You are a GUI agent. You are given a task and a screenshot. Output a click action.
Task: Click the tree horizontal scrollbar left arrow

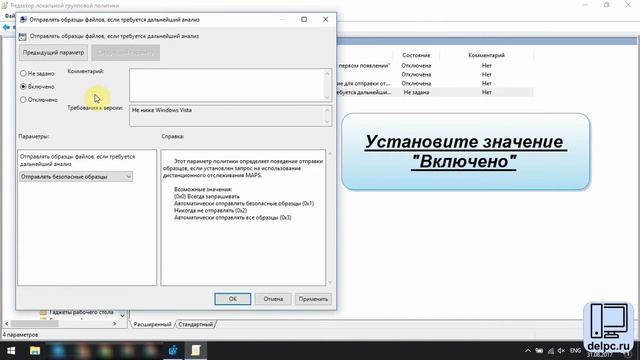[x=6, y=323]
